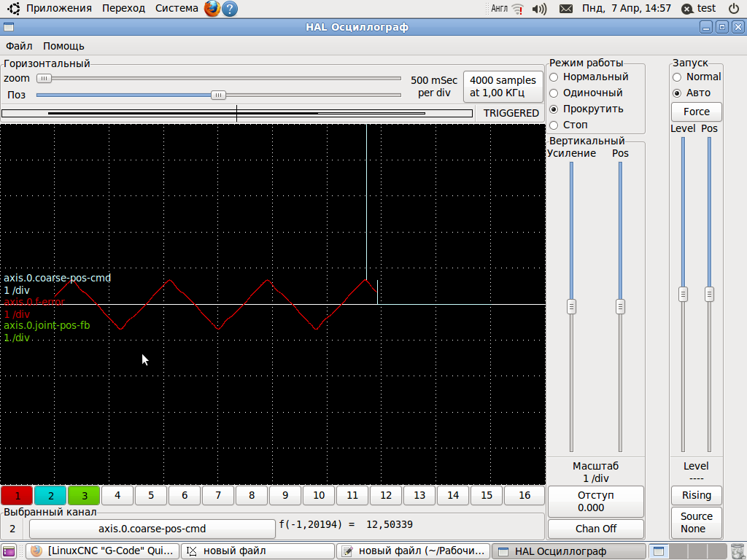
Task: Open the Файл menu
Action: [19, 46]
